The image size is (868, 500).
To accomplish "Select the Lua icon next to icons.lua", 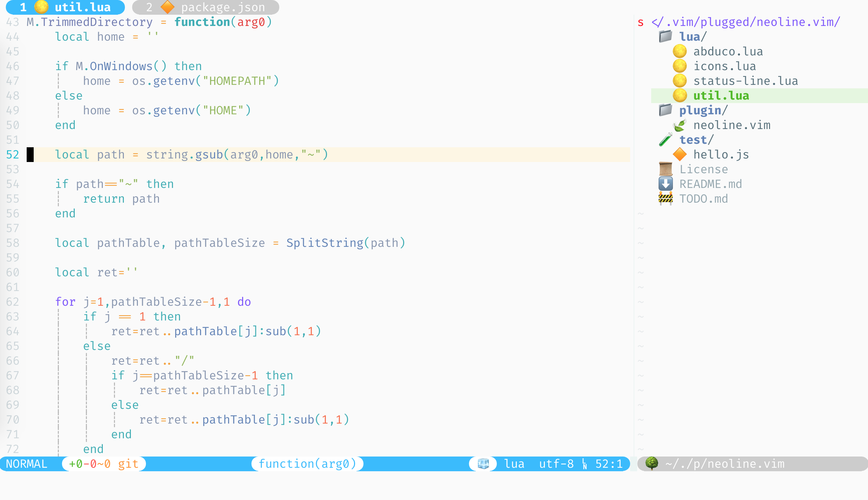I will [680, 66].
